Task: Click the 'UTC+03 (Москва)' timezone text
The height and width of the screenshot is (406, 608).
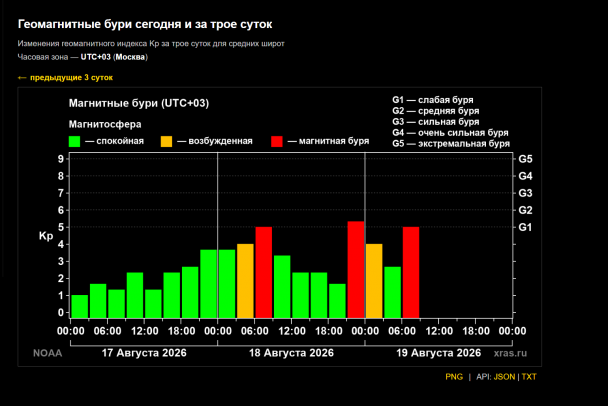Action: point(114,57)
